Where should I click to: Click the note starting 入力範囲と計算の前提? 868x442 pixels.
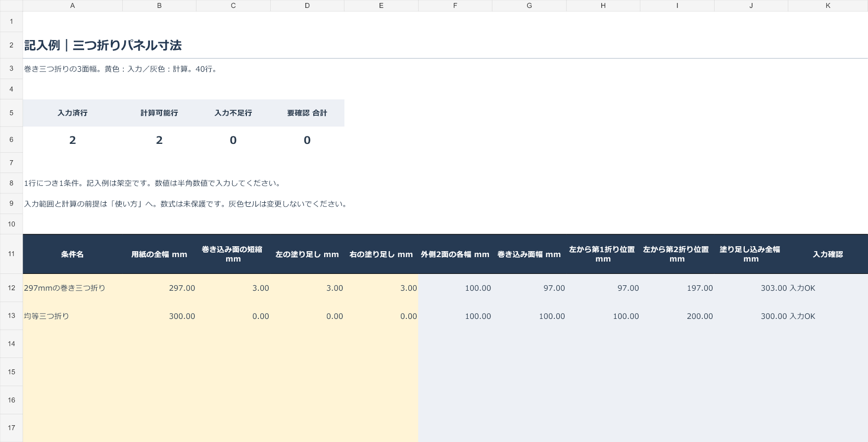[x=187, y=204]
